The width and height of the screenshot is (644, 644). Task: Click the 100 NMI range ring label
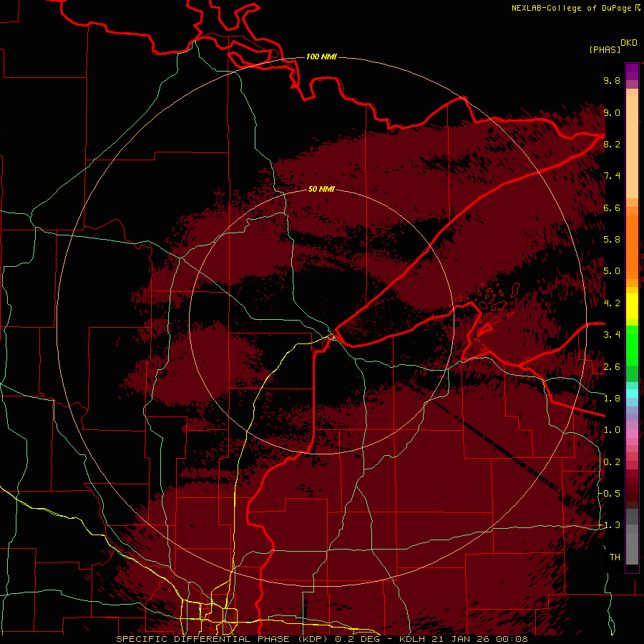(321, 57)
